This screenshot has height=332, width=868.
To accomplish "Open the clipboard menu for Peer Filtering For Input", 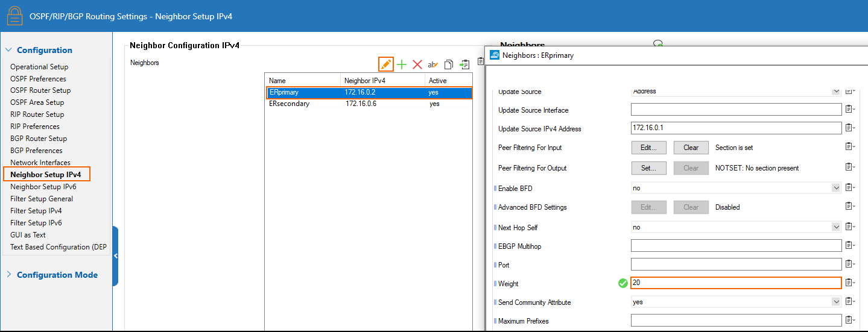I will pyautogui.click(x=850, y=147).
